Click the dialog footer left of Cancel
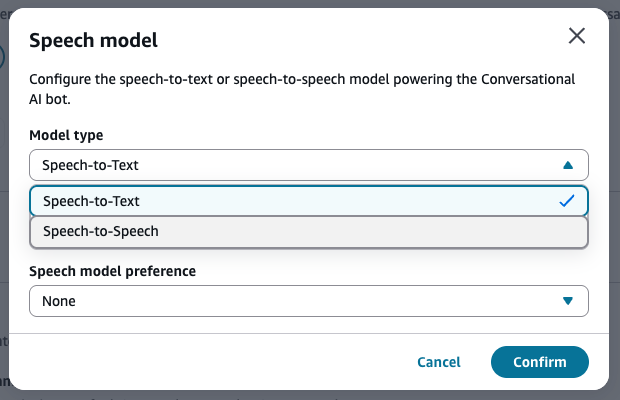 200,362
